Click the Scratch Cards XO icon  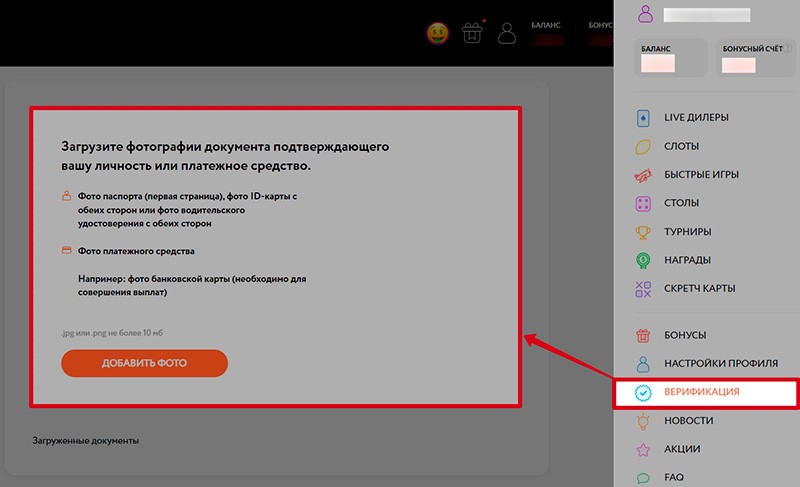(643, 289)
